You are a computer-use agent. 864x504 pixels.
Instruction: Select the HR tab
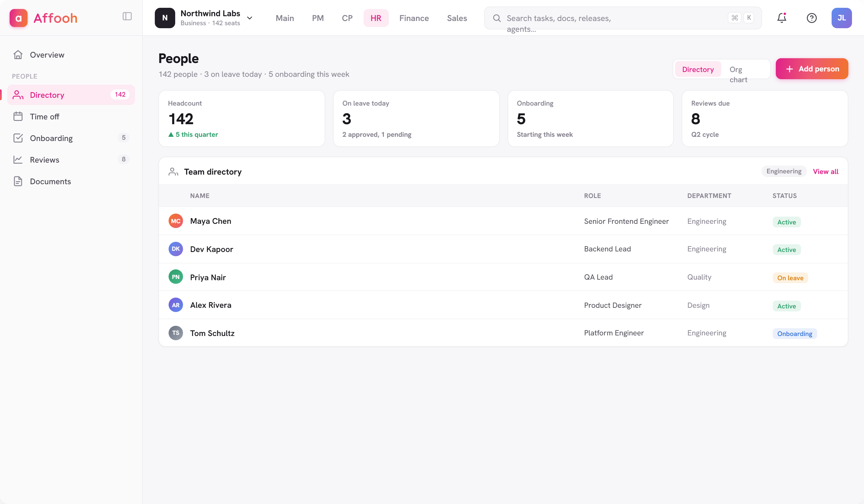coord(376,18)
